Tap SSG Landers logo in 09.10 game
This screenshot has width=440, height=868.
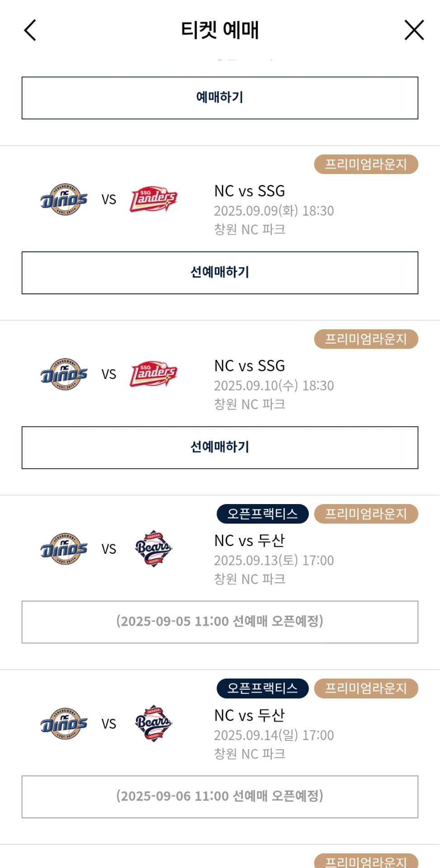[153, 374]
